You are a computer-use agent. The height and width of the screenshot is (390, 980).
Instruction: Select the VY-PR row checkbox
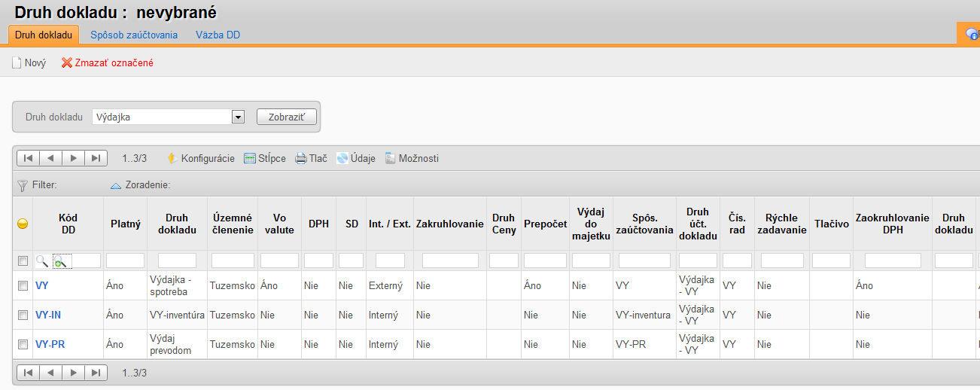click(23, 344)
